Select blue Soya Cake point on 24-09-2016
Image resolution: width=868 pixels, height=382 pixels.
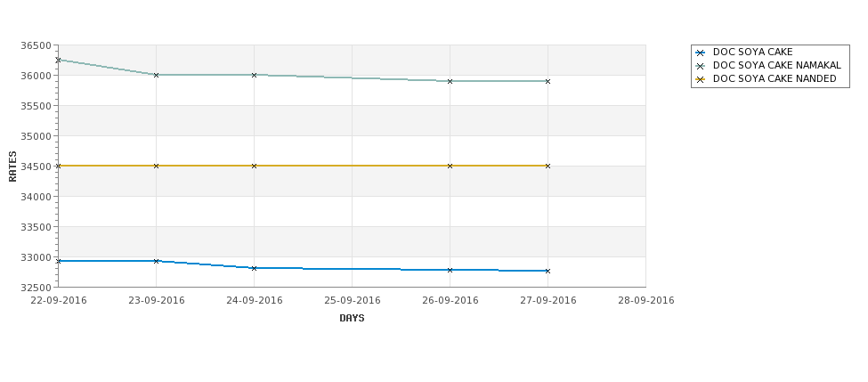(254, 268)
